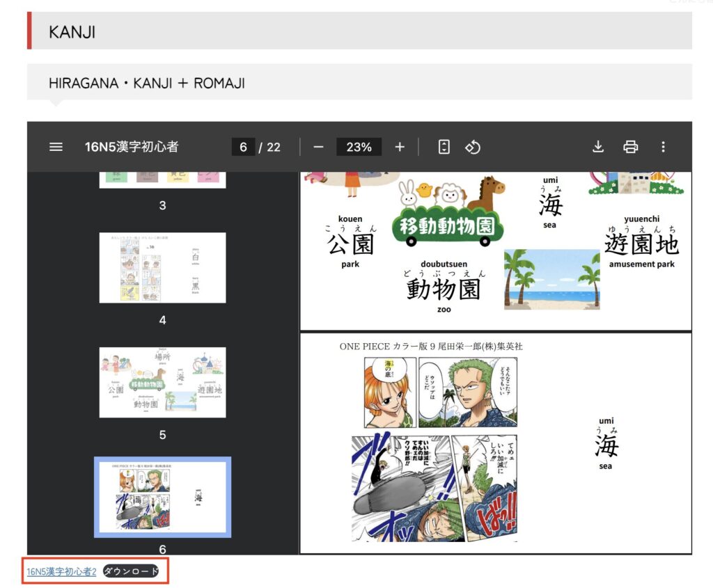713x588 pixels.
Task: Click the word 'zoo' under 動物園
Action: point(444,310)
